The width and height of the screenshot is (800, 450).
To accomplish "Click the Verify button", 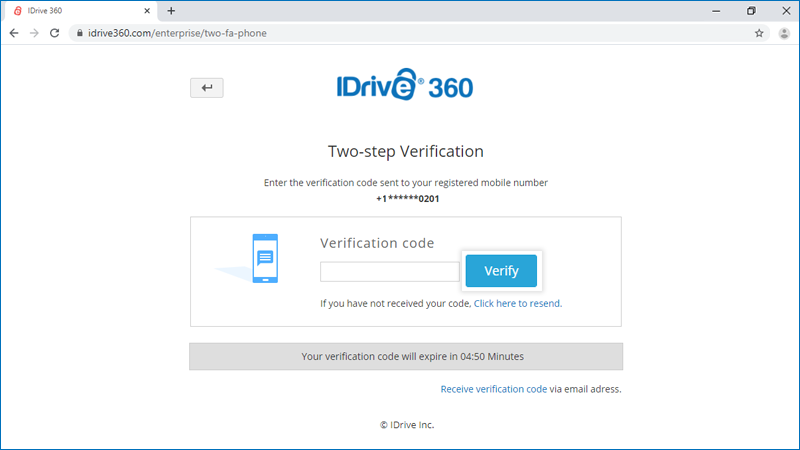I will tap(501, 271).
